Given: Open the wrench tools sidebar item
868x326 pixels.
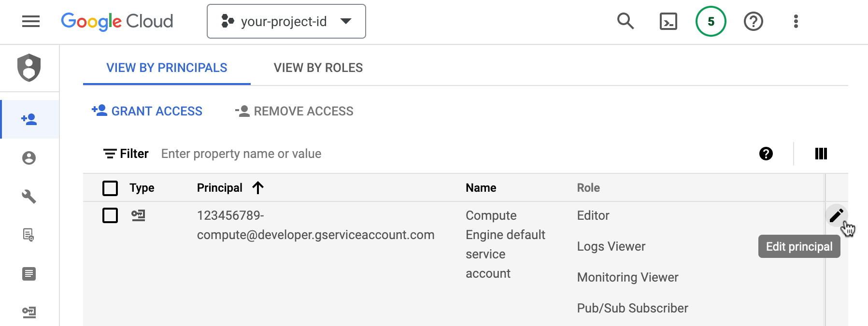Looking at the screenshot, I should click(x=29, y=197).
